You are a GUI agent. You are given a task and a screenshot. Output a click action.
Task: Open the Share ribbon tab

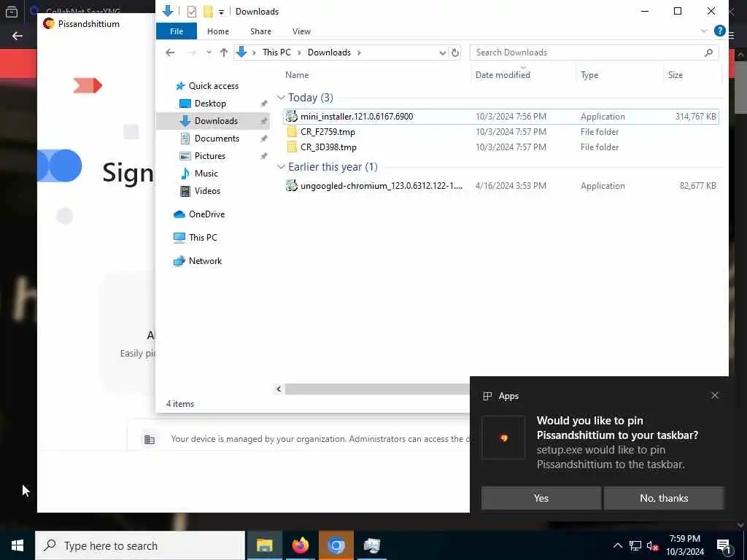[260, 31]
